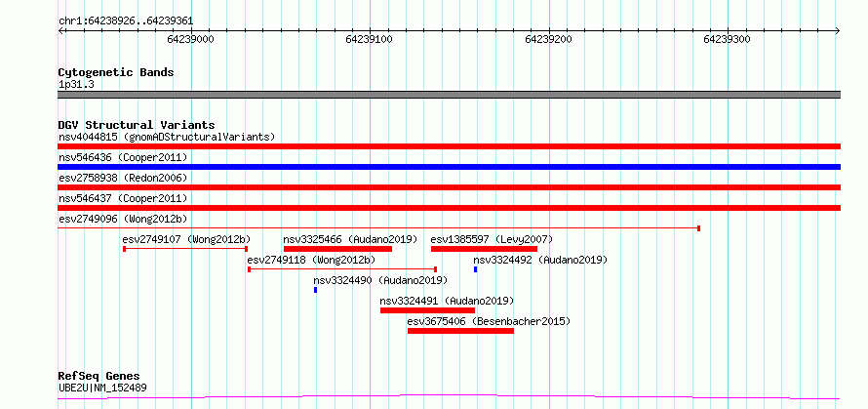Open the nsv3324492 (Audano2019) label
868x409 pixels.
point(540,260)
